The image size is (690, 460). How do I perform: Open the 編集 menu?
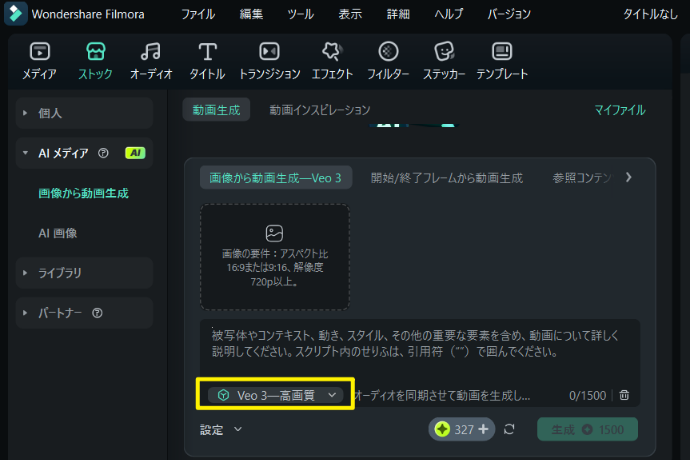click(x=251, y=14)
